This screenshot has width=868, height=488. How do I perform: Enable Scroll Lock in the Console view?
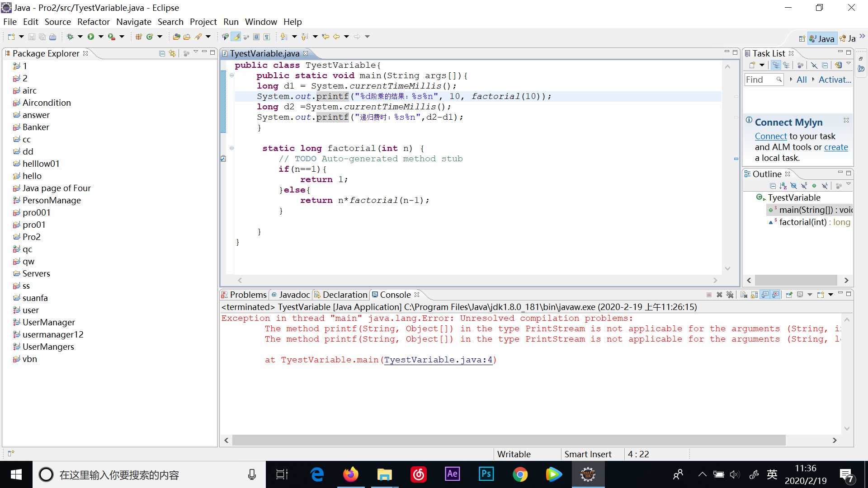tap(754, 295)
